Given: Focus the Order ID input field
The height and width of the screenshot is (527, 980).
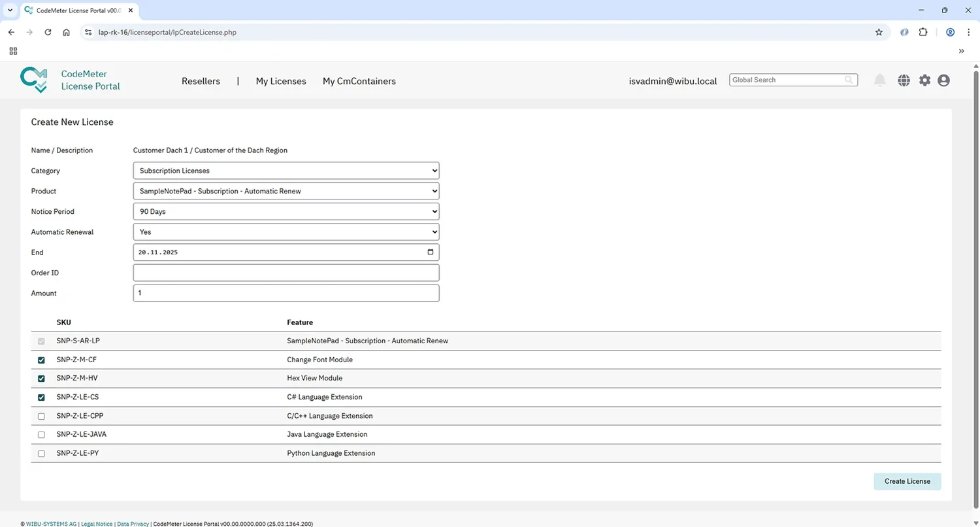Looking at the screenshot, I should click(x=286, y=273).
